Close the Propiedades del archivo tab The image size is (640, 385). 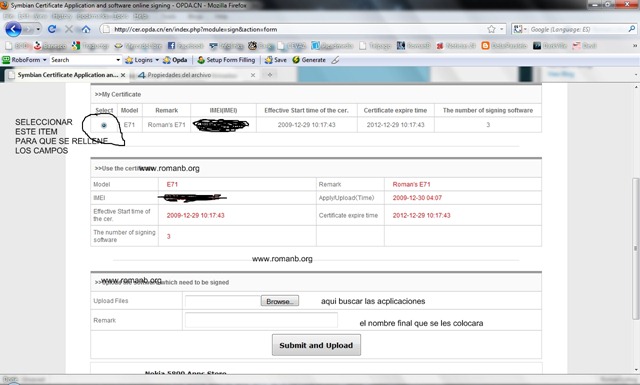tap(253, 75)
